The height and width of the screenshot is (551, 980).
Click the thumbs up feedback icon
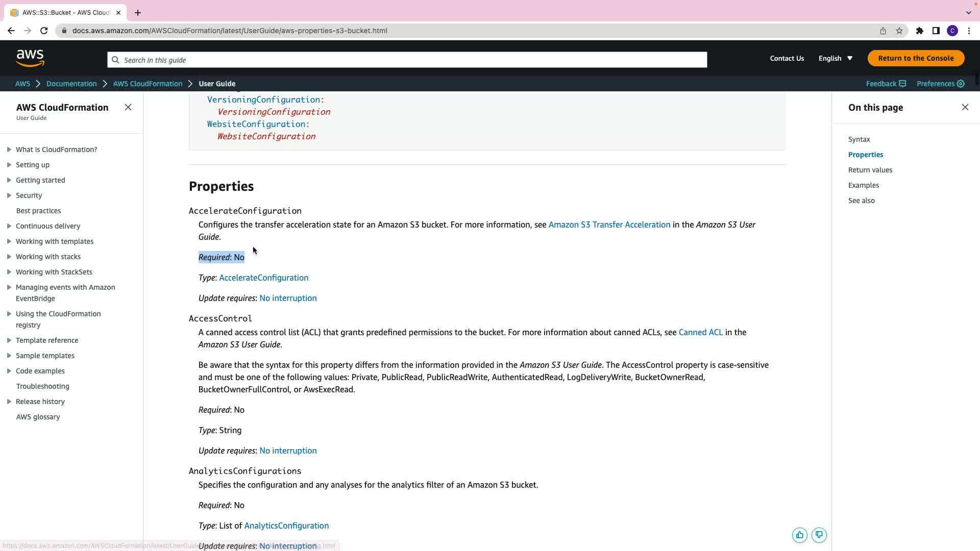[799, 535]
